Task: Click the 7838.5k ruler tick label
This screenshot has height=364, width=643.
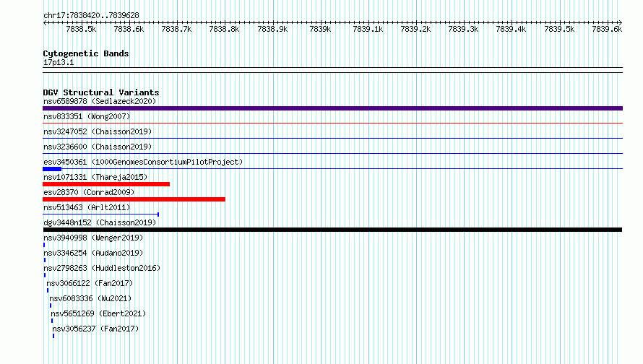Action: point(81,29)
